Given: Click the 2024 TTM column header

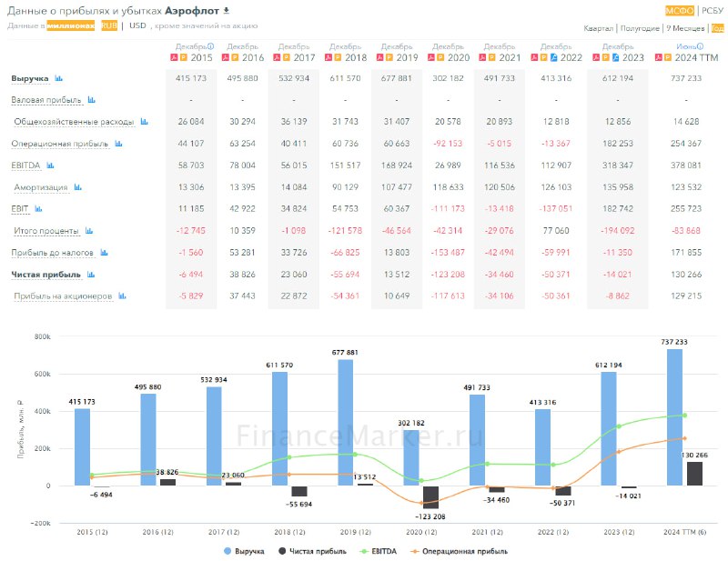Looking at the screenshot, I should pyautogui.click(x=696, y=57).
